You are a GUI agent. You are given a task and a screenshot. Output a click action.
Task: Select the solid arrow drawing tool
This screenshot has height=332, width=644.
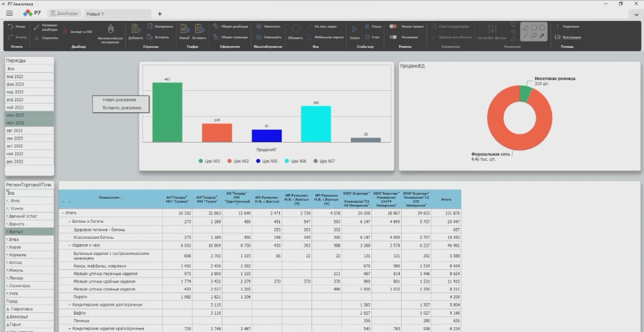pyautogui.click(x=542, y=36)
